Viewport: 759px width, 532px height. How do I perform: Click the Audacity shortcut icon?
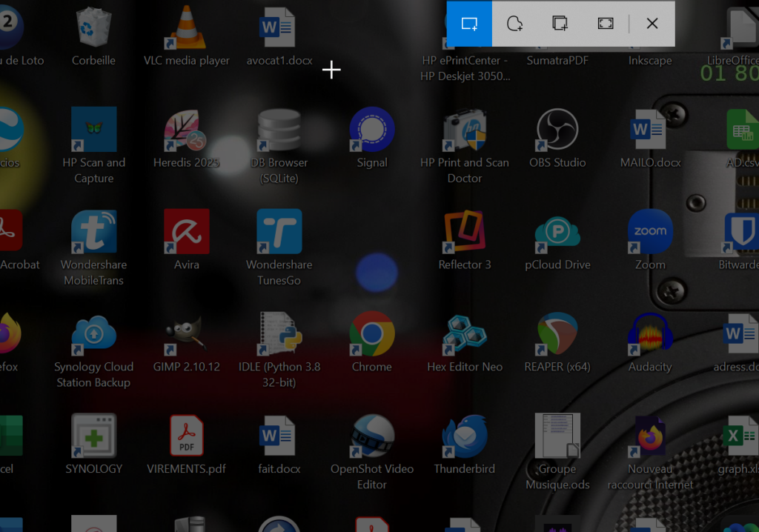(650, 333)
